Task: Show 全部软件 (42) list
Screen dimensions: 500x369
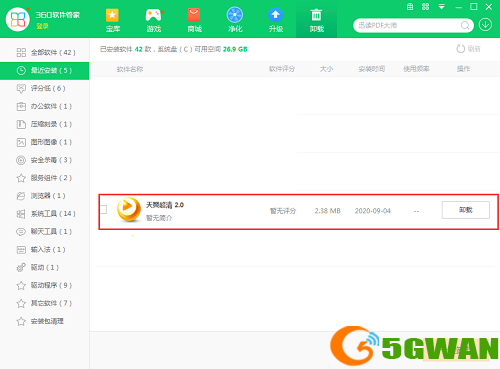Action: [45, 52]
